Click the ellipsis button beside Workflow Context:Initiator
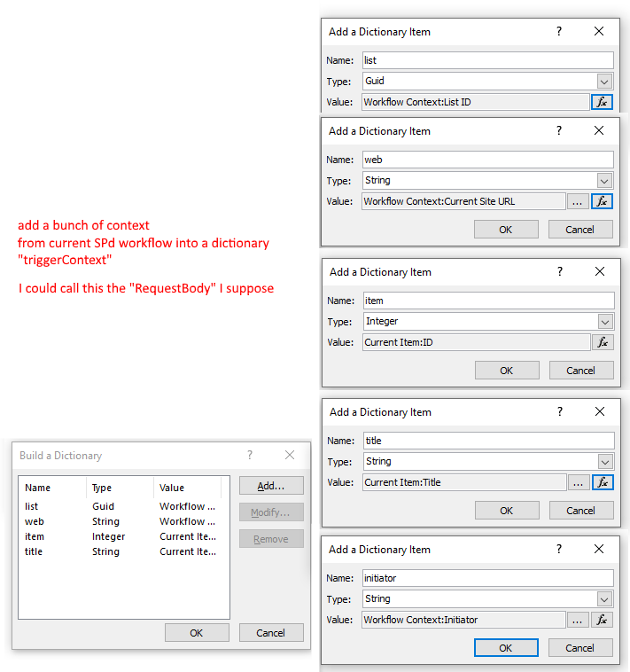The image size is (630, 672). pyautogui.click(x=578, y=620)
